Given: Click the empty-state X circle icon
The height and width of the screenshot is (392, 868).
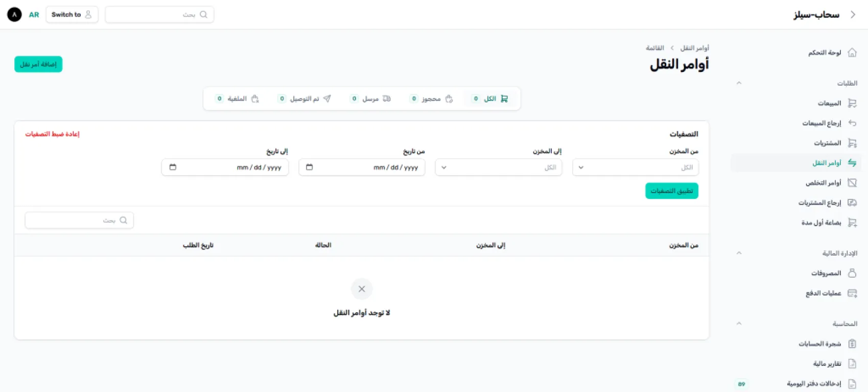Looking at the screenshot, I should [362, 289].
